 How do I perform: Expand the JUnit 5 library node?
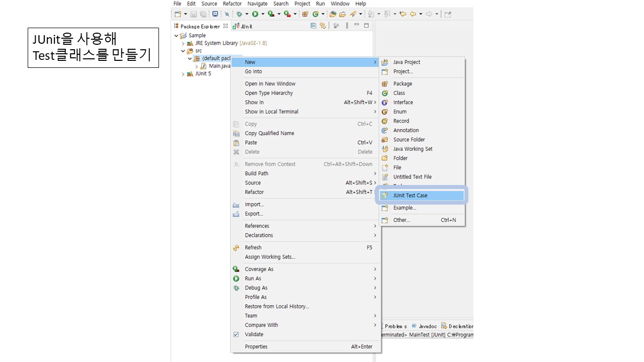point(183,74)
